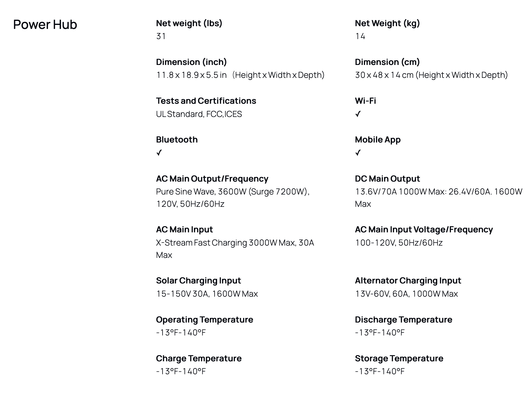Click the AC Main Input Voltage/Frequency heading
This screenshot has height=397, width=532.
(x=424, y=230)
